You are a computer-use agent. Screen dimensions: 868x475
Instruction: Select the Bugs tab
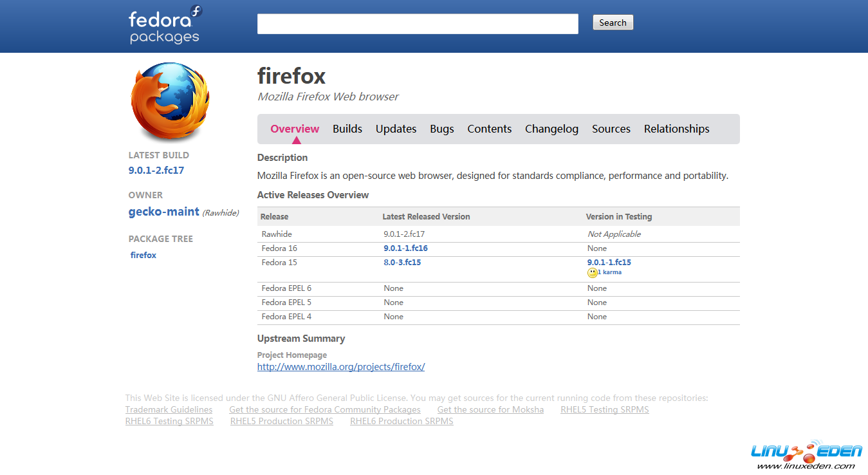click(x=442, y=129)
